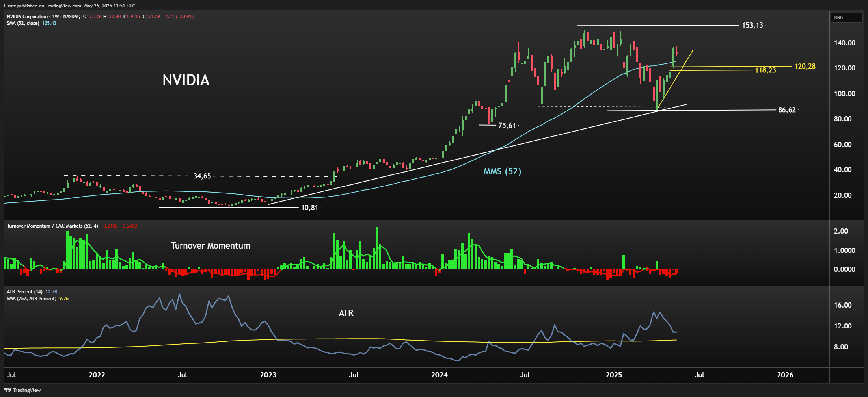Click the 0.0000 momentum axis value
The width and height of the screenshot is (868, 397).
click(x=844, y=269)
